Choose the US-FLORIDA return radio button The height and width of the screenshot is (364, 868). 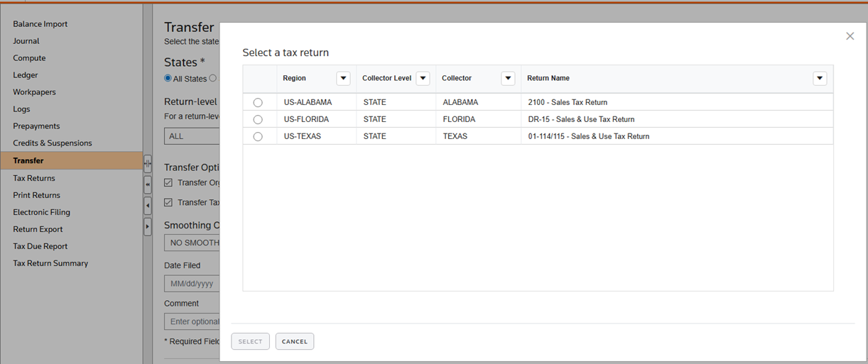[258, 120]
